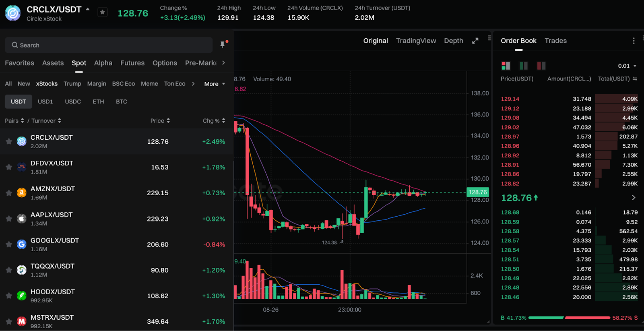Viewport: 644px width, 331px height.
Task: Open the Favorites tab
Action: 19,63
